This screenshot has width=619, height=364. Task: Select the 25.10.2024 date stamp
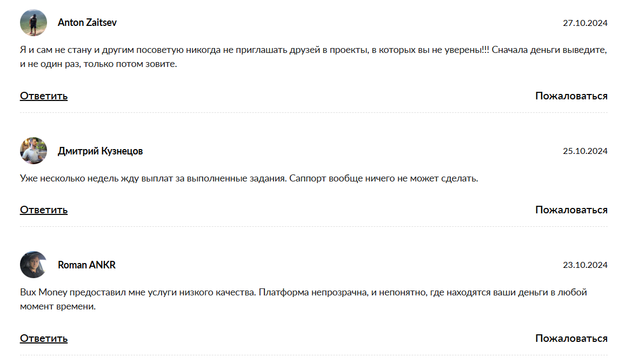[x=585, y=151]
